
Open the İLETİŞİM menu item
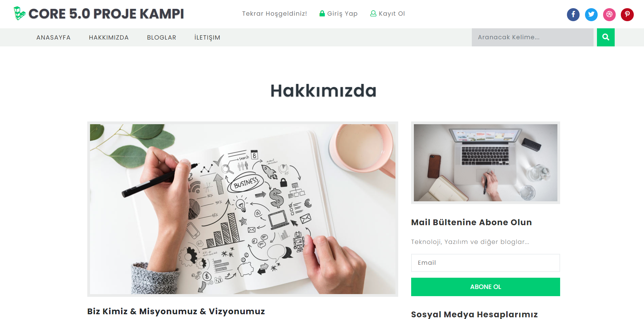click(207, 38)
